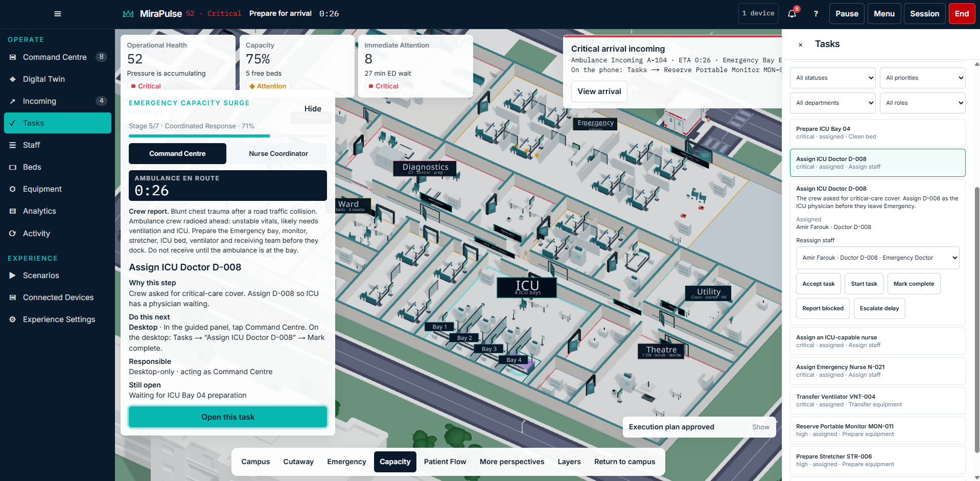Click the Experience Settings gear icon
The height and width of the screenshot is (481, 980).
click(x=13, y=319)
